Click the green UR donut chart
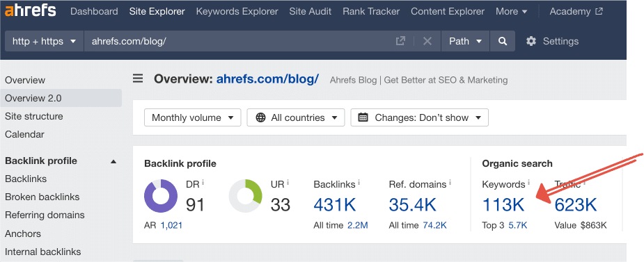 click(245, 196)
